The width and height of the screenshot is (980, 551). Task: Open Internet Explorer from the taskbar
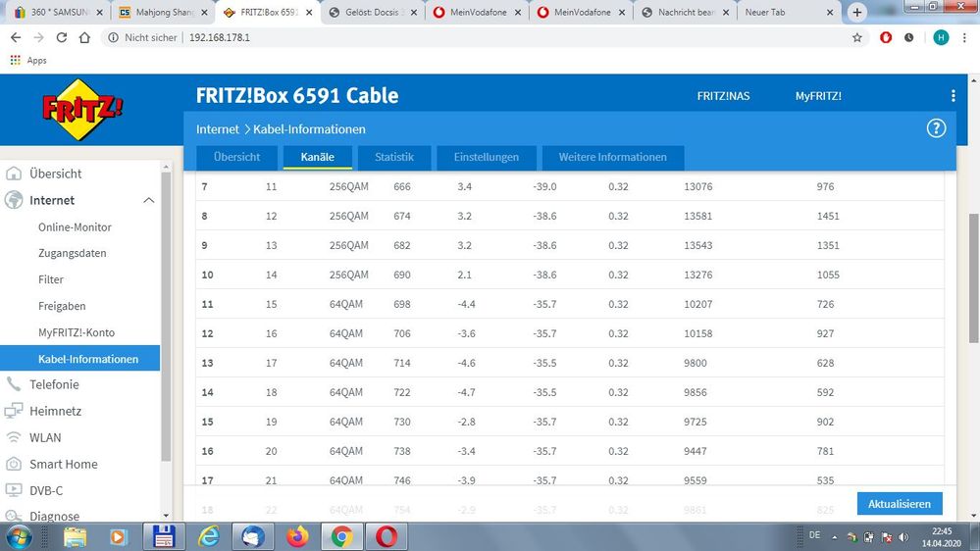click(x=208, y=536)
